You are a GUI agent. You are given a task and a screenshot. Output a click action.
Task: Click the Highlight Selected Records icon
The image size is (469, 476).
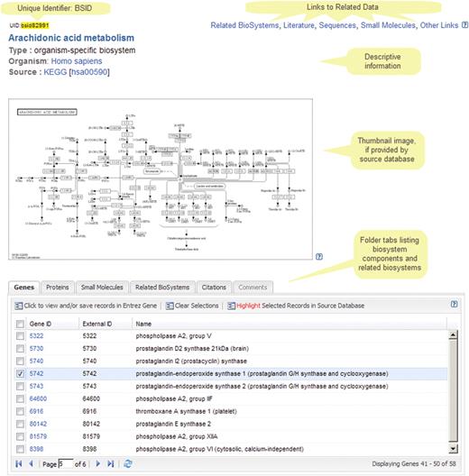click(231, 306)
